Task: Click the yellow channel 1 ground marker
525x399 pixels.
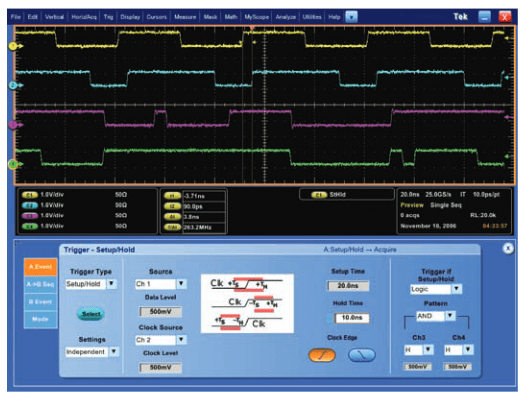Action: pos(13,46)
